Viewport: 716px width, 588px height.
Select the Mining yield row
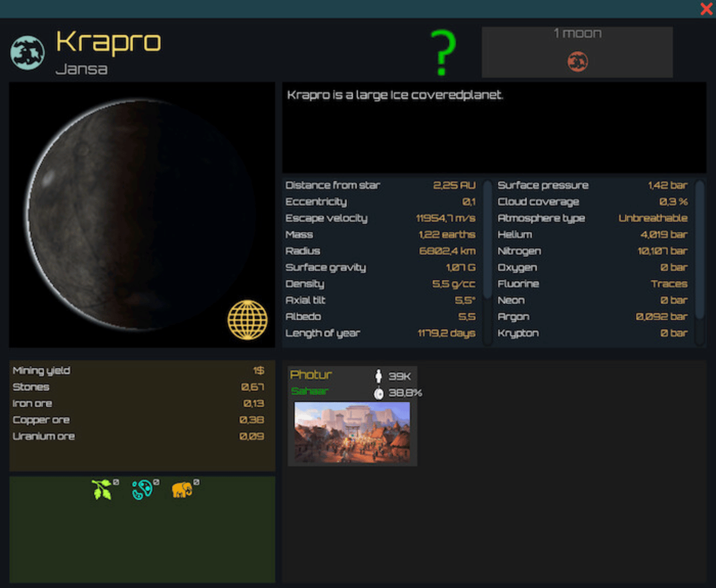(x=138, y=371)
